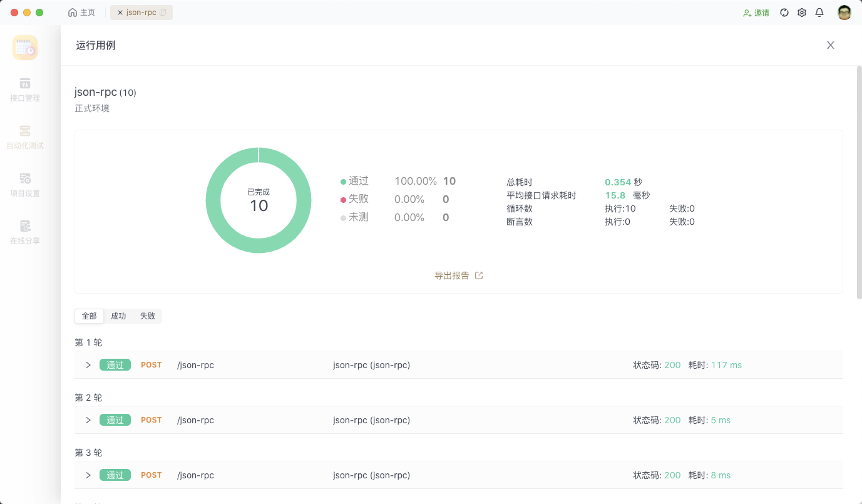Screen dimensions: 862x504
Task: Open the 在线分享 sidebar icon
Action: pyautogui.click(x=24, y=232)
